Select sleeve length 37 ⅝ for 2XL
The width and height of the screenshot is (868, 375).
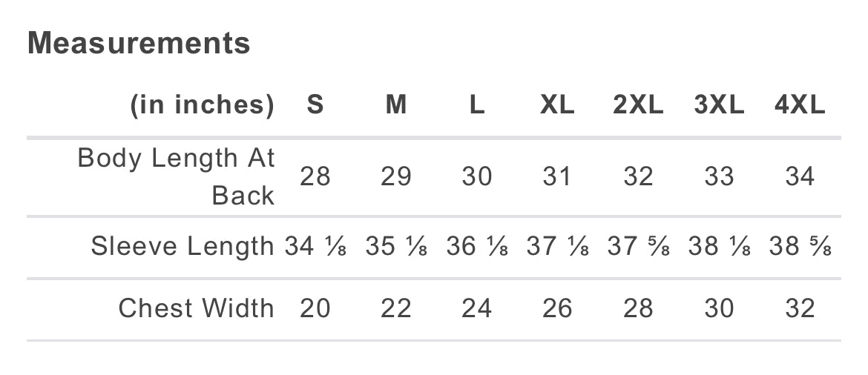click(x=638, y=247)
